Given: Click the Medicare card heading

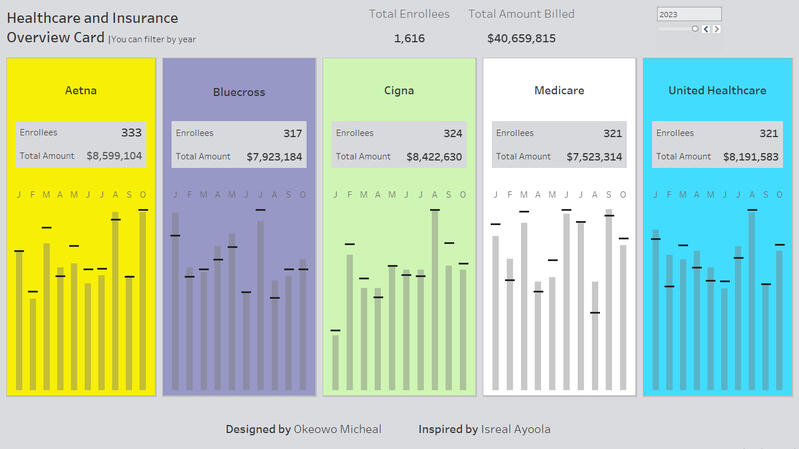Looking at the screenshot, I should (x=559, y=90).
